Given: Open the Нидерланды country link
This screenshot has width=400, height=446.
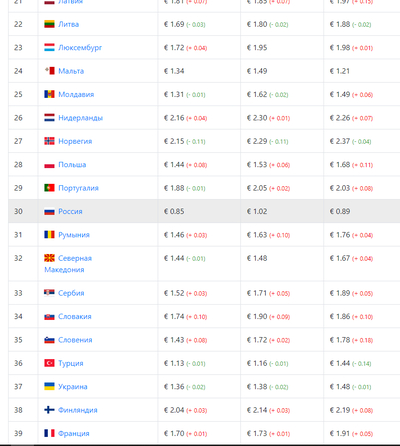Looking at the screenshot, I should coord(80,118).
